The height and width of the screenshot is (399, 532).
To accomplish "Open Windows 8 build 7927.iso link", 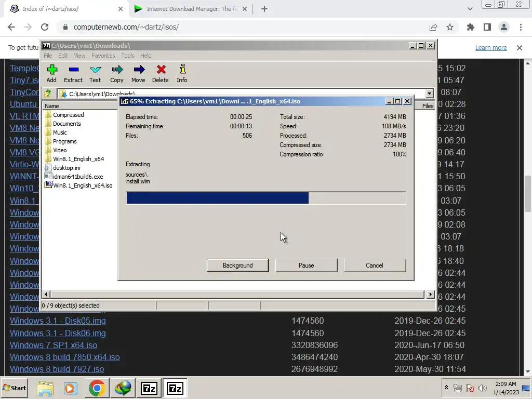I will point(57,369).
